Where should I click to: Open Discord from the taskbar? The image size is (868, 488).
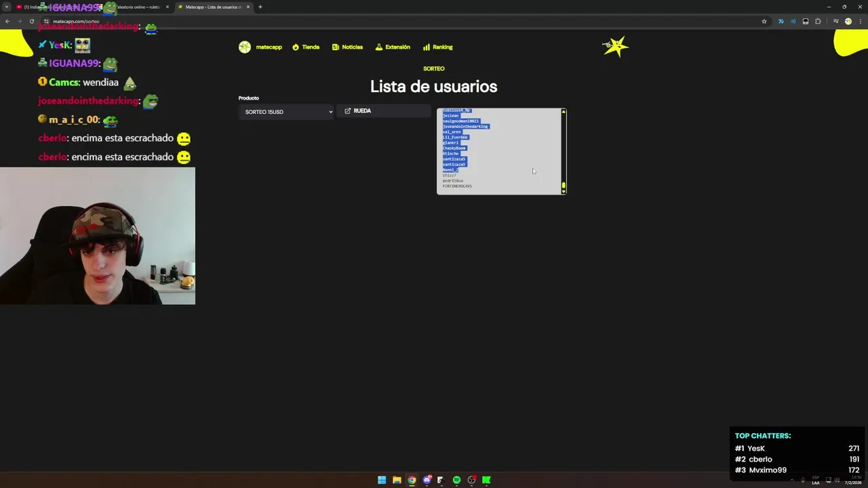tap(427, 480)
